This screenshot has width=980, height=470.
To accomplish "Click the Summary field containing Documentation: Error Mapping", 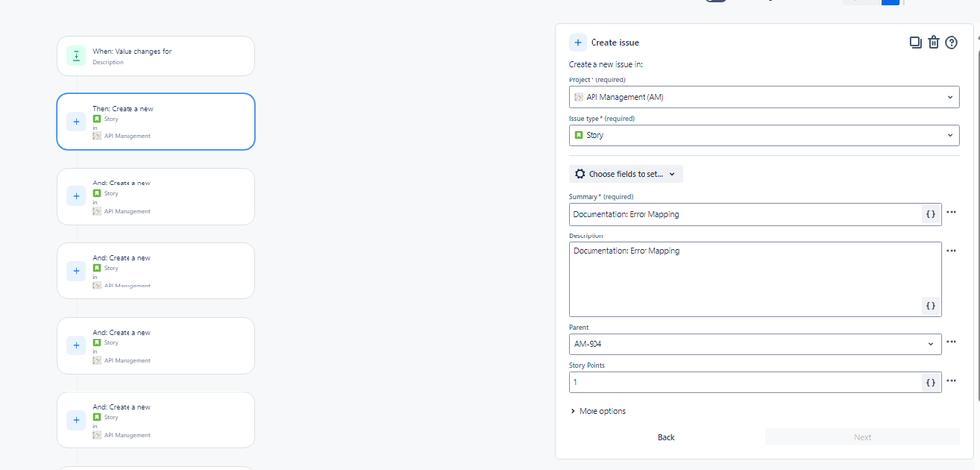I will coord(755,214).
